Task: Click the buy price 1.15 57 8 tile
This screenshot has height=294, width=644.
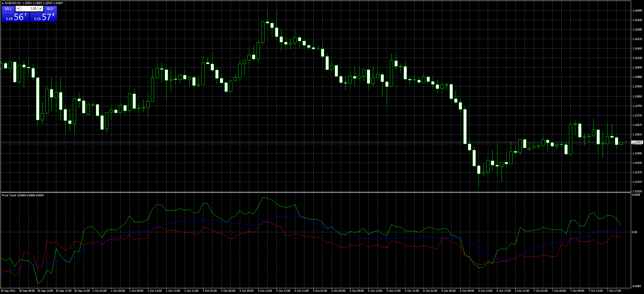Action: pyautogui.click(x=44, y=17)
